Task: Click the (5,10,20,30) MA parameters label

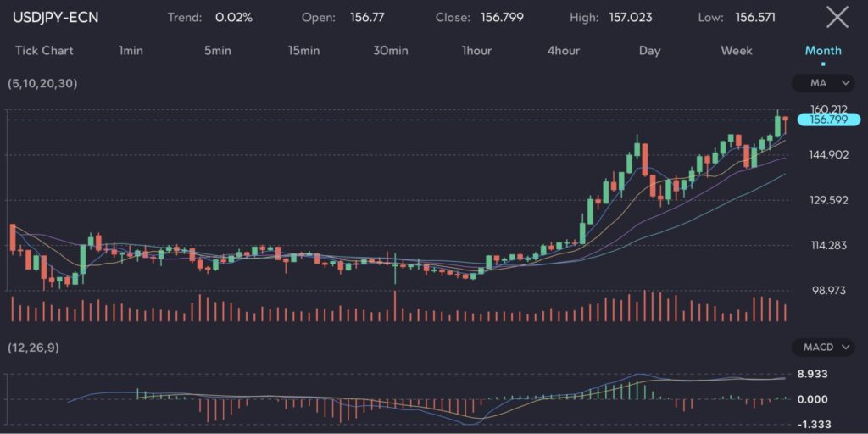Action: pos(42,84)
